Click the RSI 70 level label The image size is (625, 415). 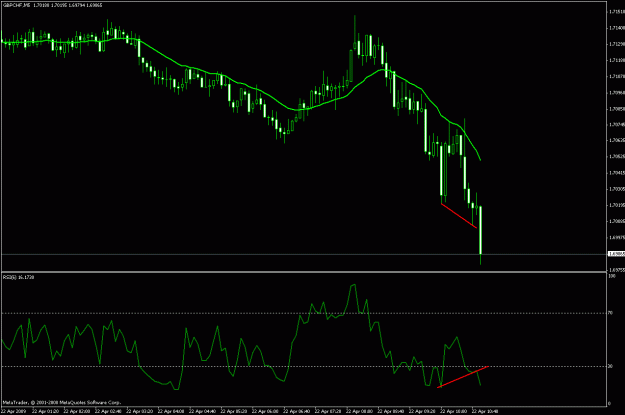610,313
